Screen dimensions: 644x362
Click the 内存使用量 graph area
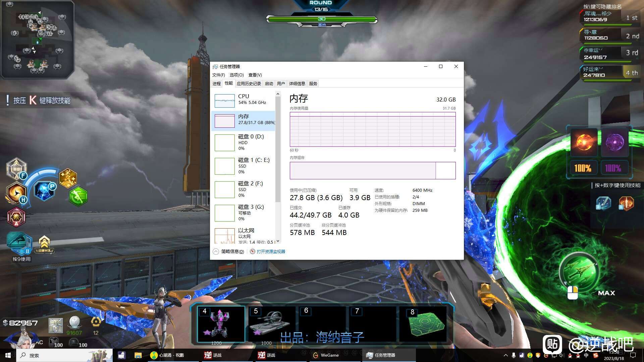coord(373,129)
